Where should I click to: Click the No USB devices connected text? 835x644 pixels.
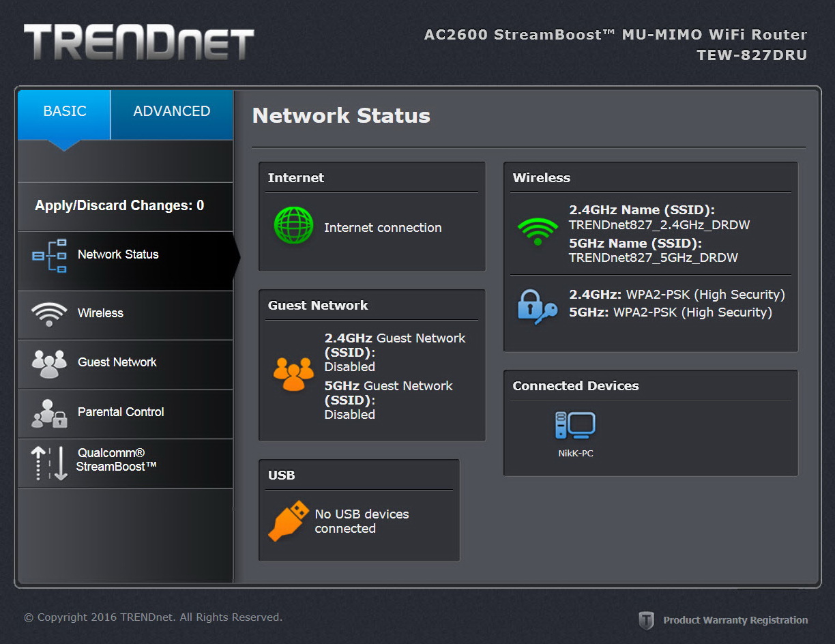(x=362, y=521)
